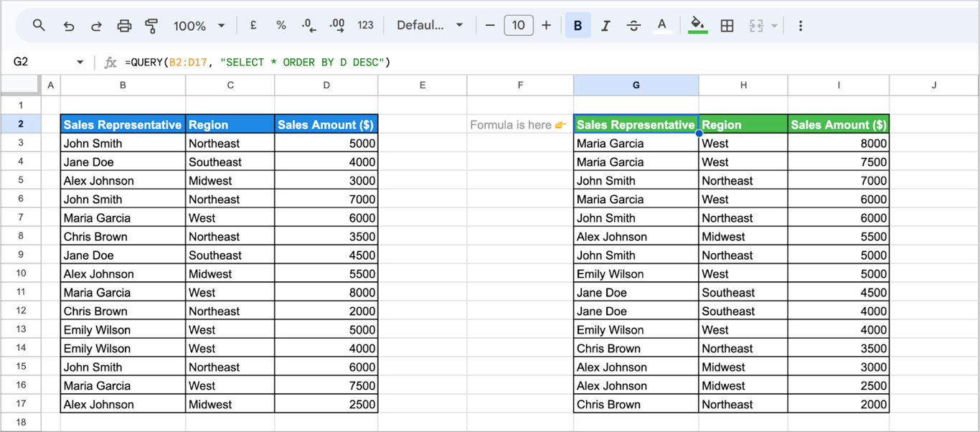Open the Fill color paint bucket
The height and width of the screenshot is (432, 980).
pyautogui.click(x=697, y=26)
